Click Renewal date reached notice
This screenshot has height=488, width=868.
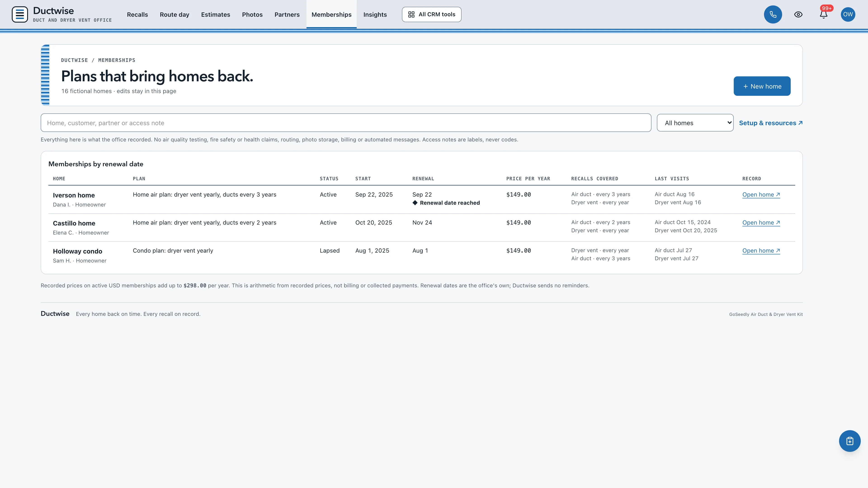pos(446,203)
